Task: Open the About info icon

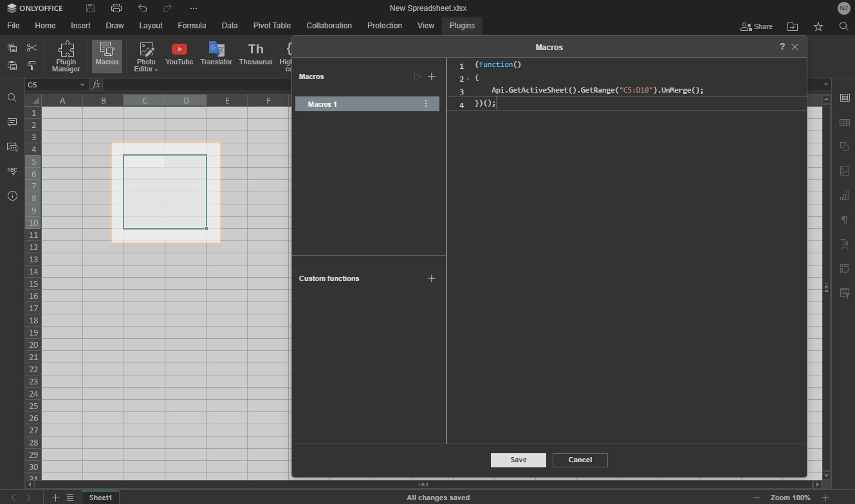Action: pyautogui.click(x=12, y=196)
